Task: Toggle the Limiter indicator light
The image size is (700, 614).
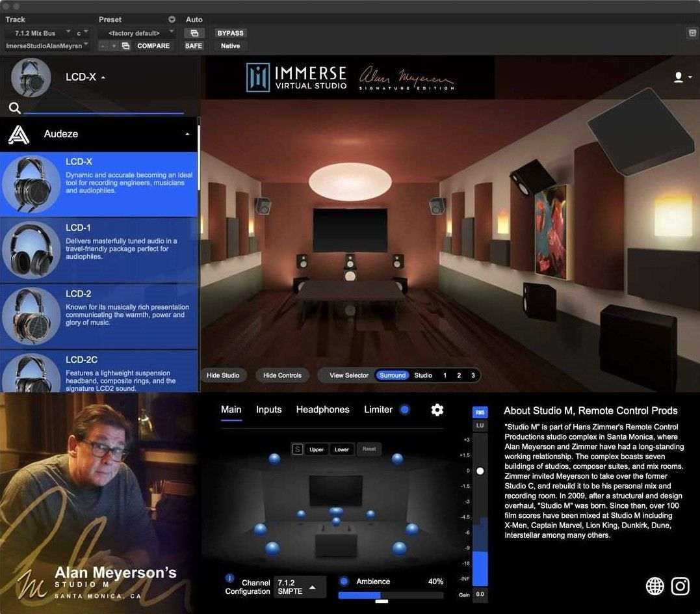Action: pyautogui.click(x=404, y=410)
